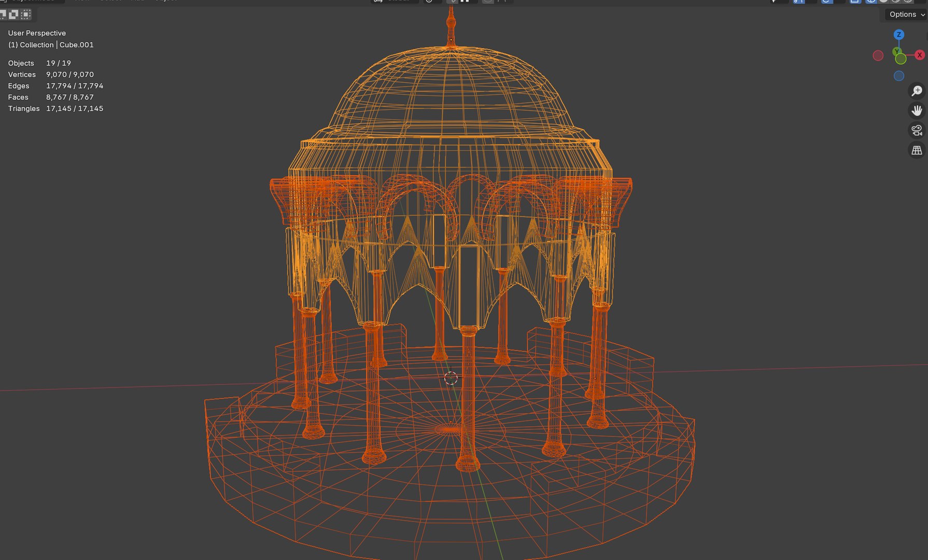Click the hand pan view icon
This screenshot has height=560, width=928.
click(917, 110)
